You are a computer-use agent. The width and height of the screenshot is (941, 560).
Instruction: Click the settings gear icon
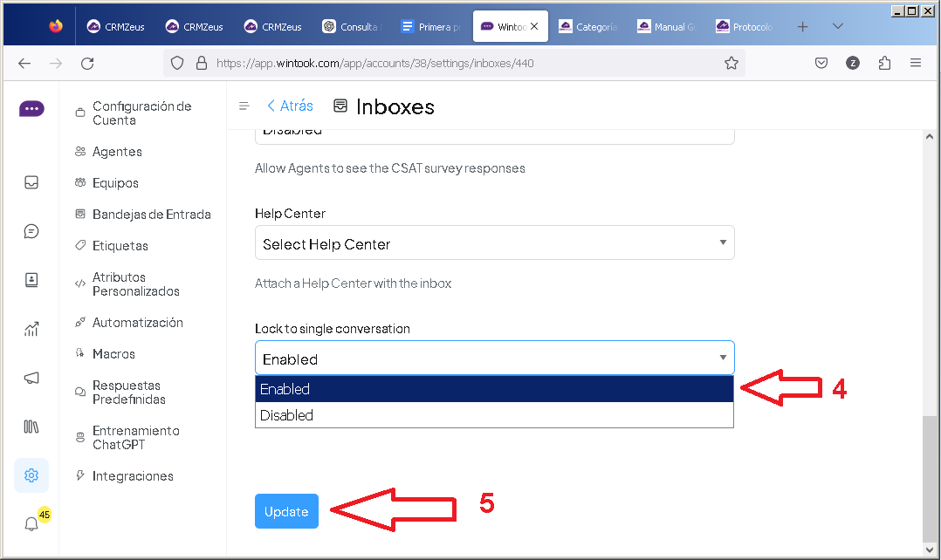tap(31, 475)
